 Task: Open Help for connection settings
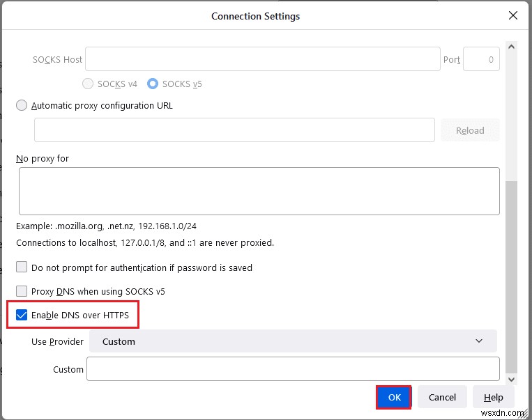[x=494, y=397]
